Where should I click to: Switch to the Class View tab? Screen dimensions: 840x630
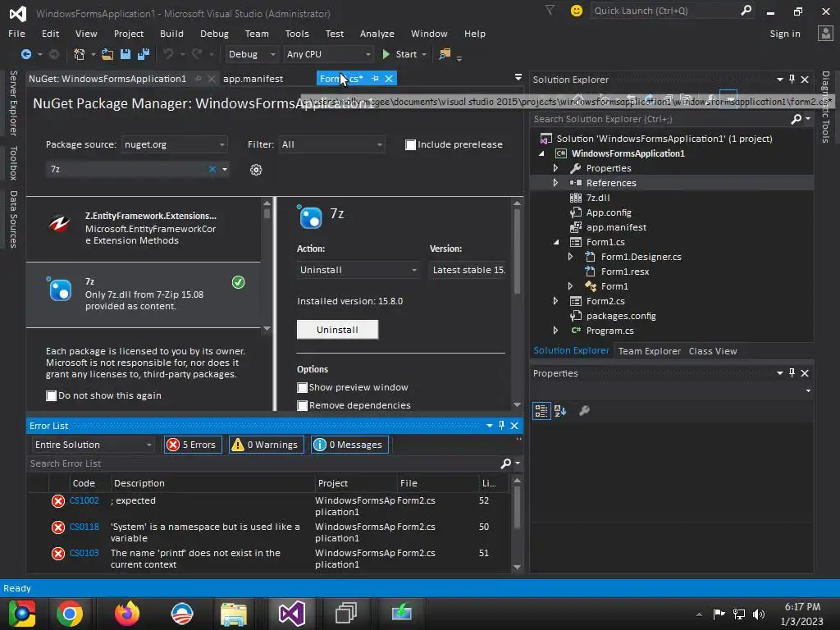pyautogui.click(x=713, y=351)
